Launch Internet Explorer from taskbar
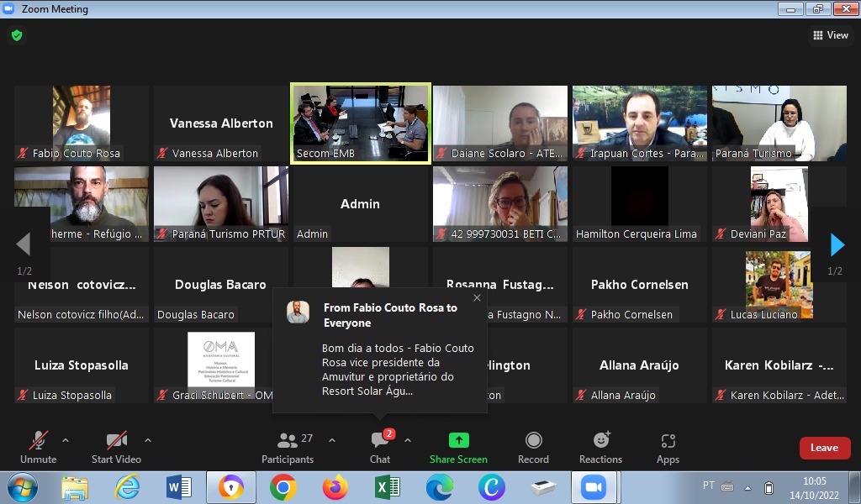The height and width of the screenshot is (504, 861). 127,487
